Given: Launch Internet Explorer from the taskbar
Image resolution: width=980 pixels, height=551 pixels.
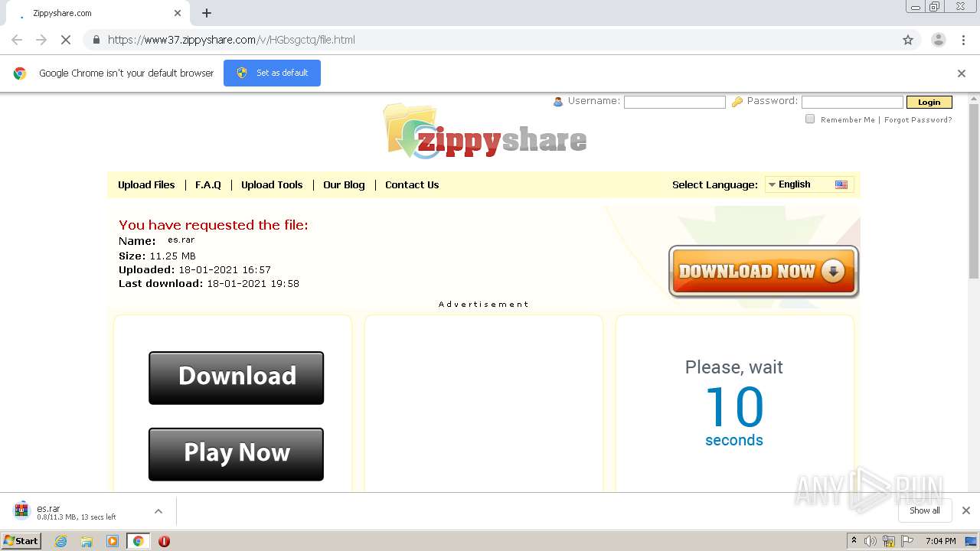Looking at the screenshot, I should click(x=60, y=541).
